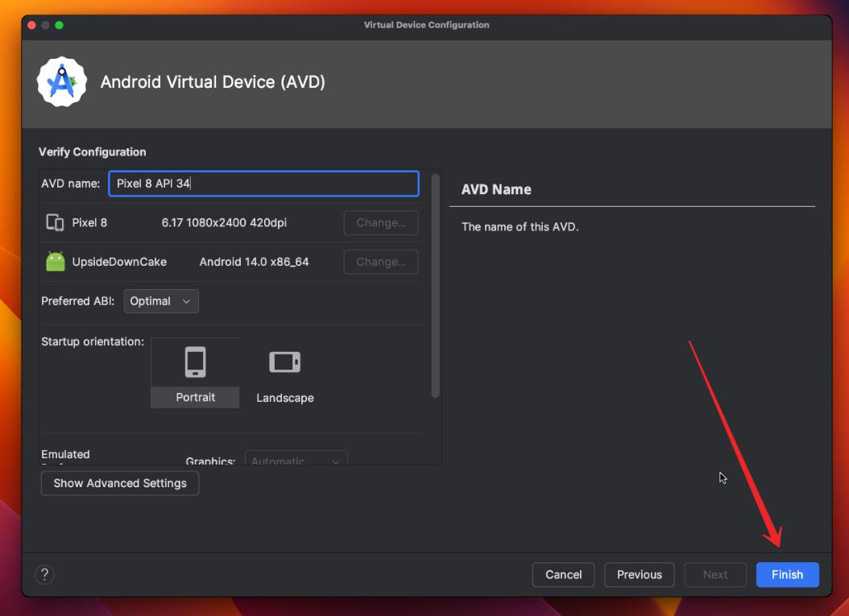
Task: Open the Preferred ABI dropdown
Action: pyautogui.click(x=161, y=301)
